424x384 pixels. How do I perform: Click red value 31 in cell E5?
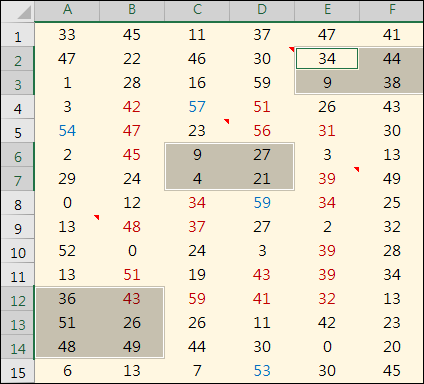pos(327,131)
